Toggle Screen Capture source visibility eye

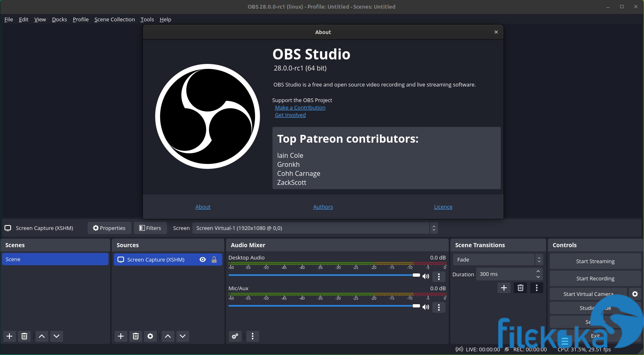pos(203,259)
